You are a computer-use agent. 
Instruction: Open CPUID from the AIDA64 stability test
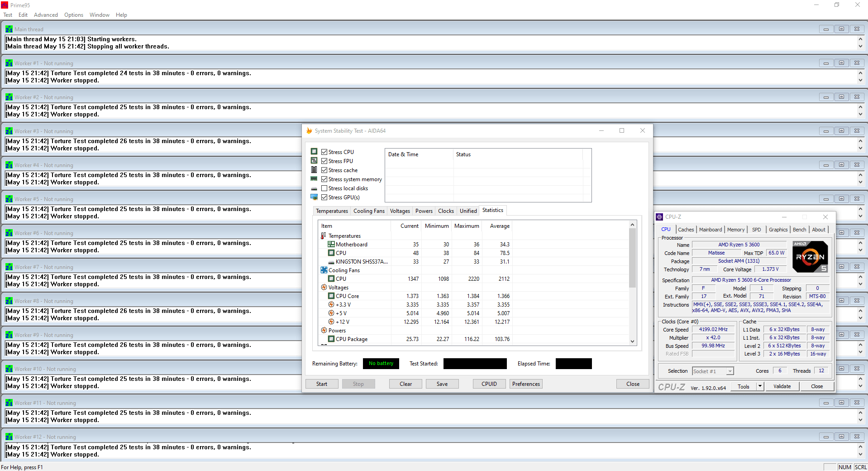(489, 384)
